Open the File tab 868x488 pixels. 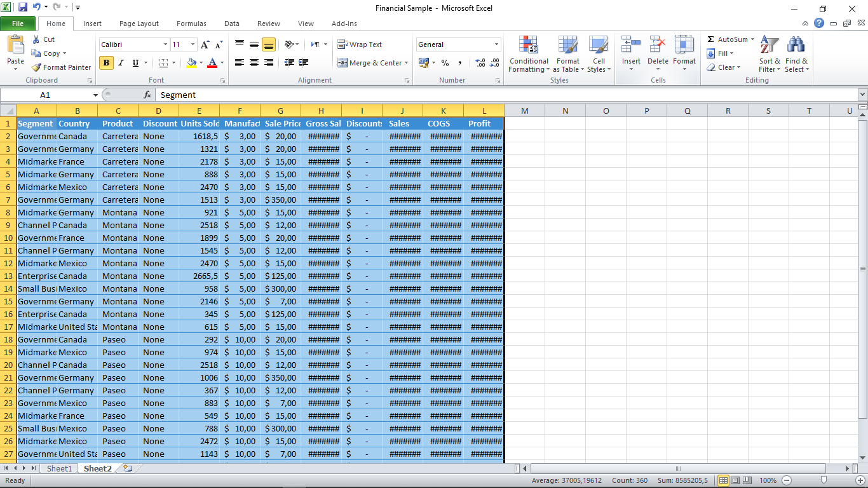click(18, 24)
